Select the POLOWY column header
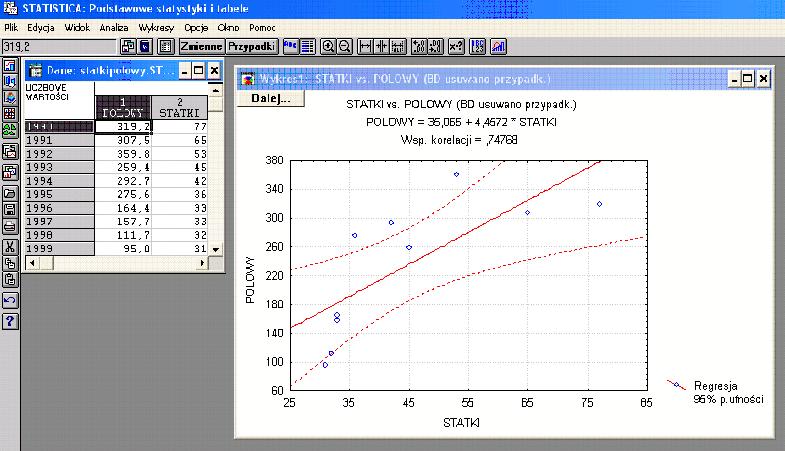 tap(123, 108)
